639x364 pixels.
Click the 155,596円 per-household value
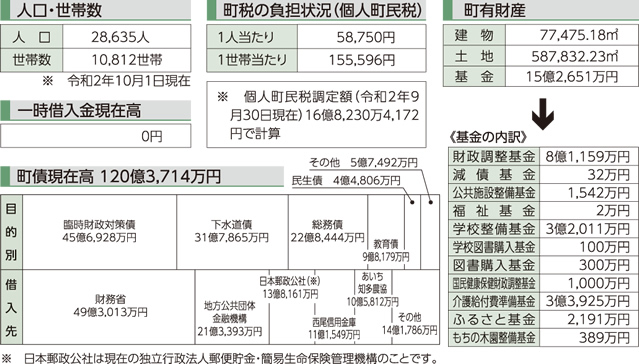[x=362, y=60]
